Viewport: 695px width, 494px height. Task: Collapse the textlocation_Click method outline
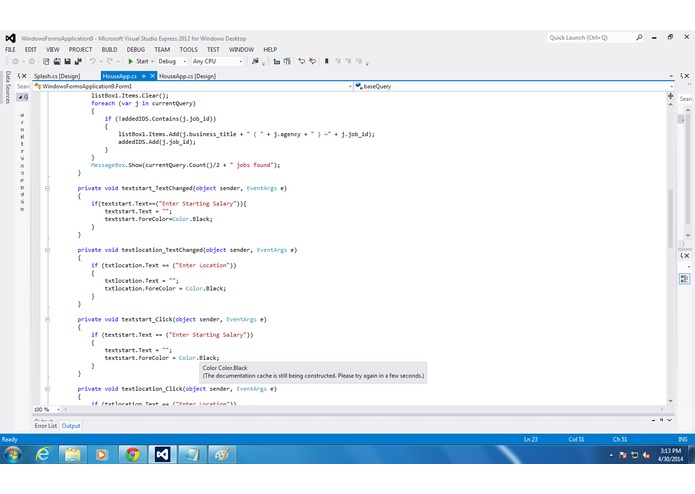tap(47, 389)
